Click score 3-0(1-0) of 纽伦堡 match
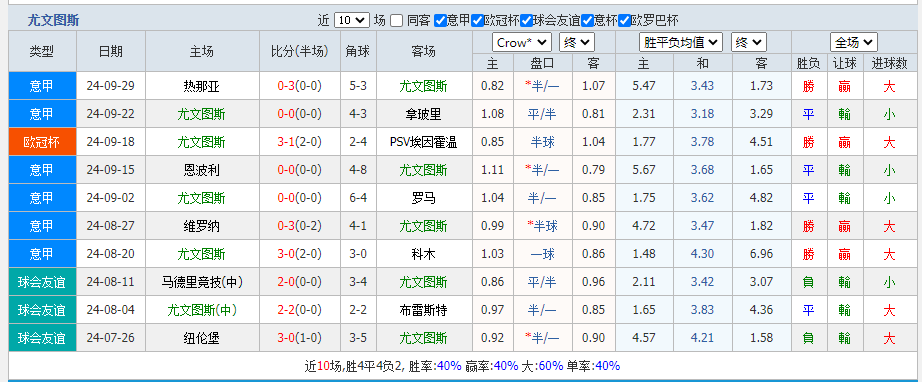The width and height of the screenshot is (922, 382). pos(299,339)
